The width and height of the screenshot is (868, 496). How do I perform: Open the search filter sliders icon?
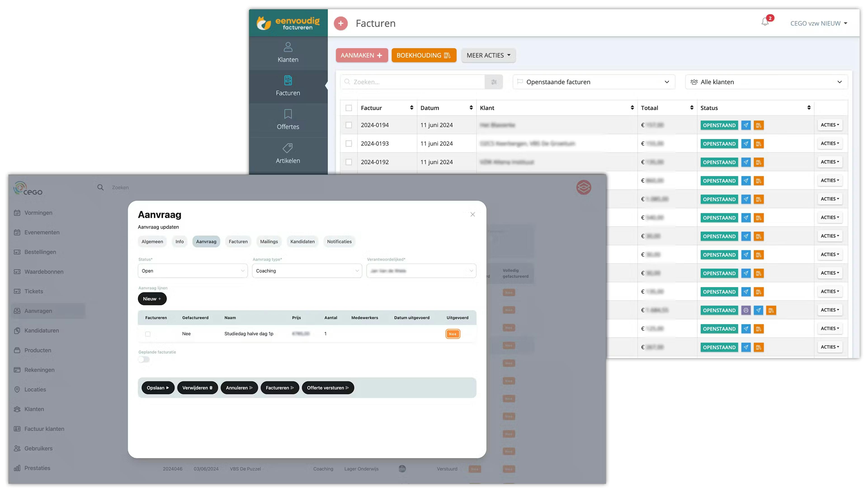[x=494, y=82]
